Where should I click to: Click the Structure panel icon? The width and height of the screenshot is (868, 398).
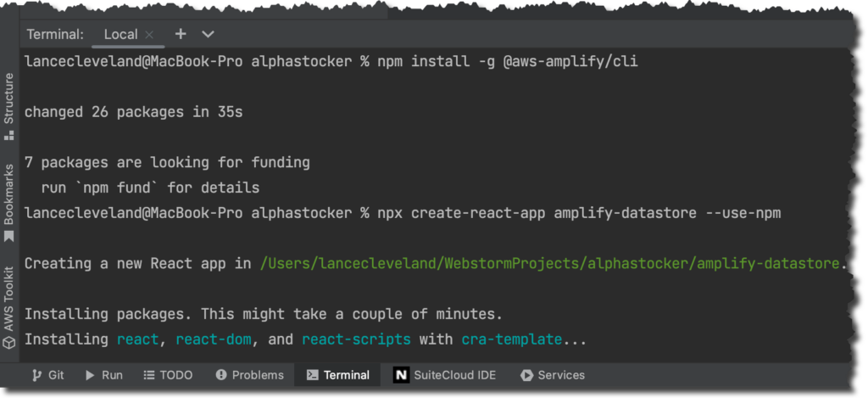tap(8, 135)
